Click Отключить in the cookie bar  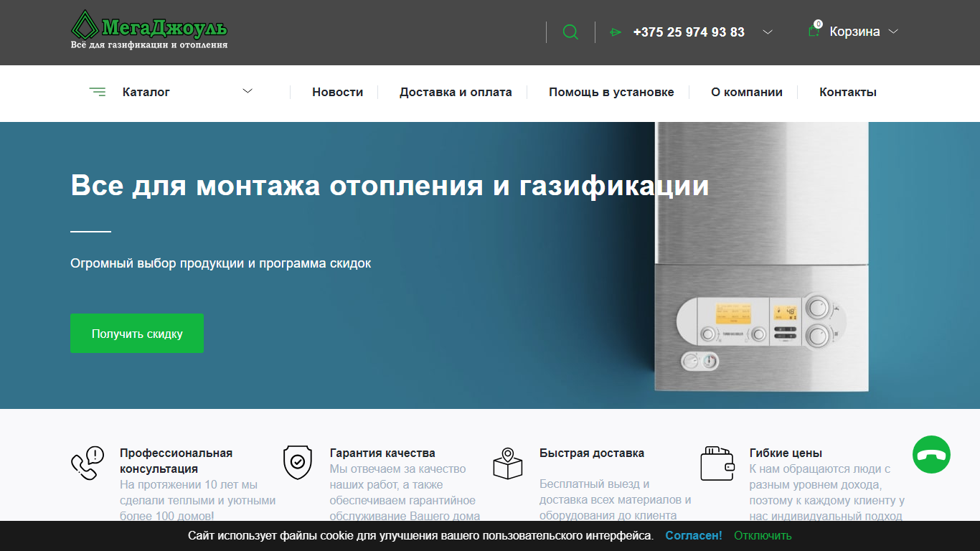[763, 536]
